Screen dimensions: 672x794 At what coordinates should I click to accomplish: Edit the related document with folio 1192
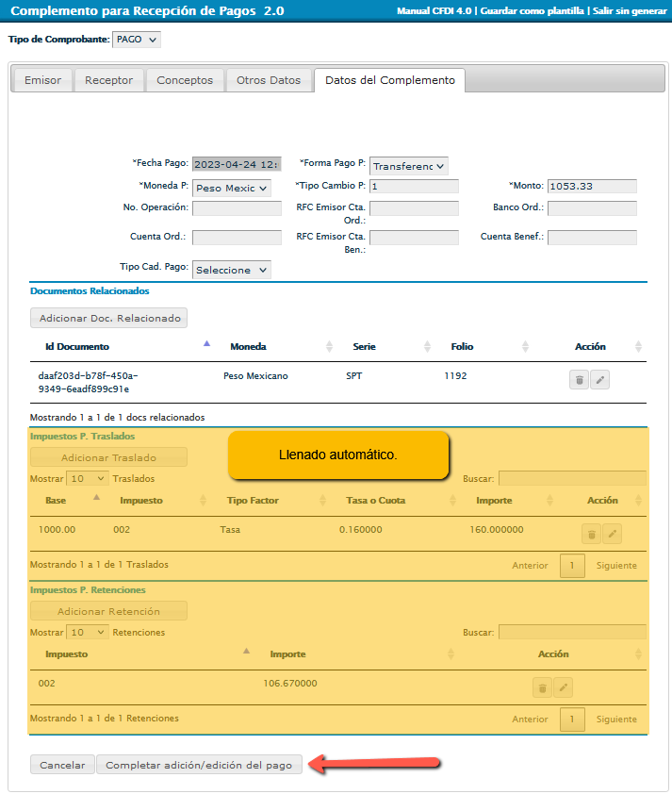click(x=599, y=380)
